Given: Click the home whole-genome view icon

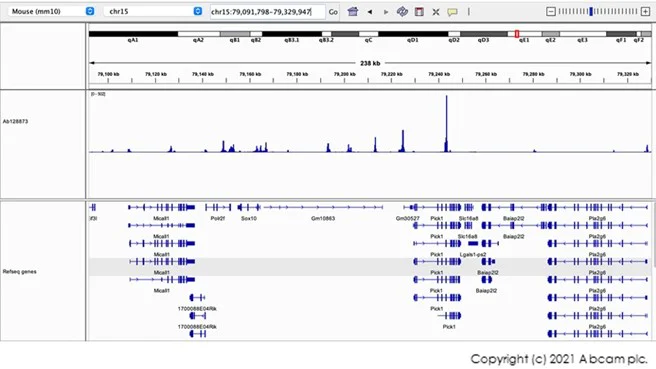Looking at the screenshot, I should pyautogui.click(x=353, y=12).
